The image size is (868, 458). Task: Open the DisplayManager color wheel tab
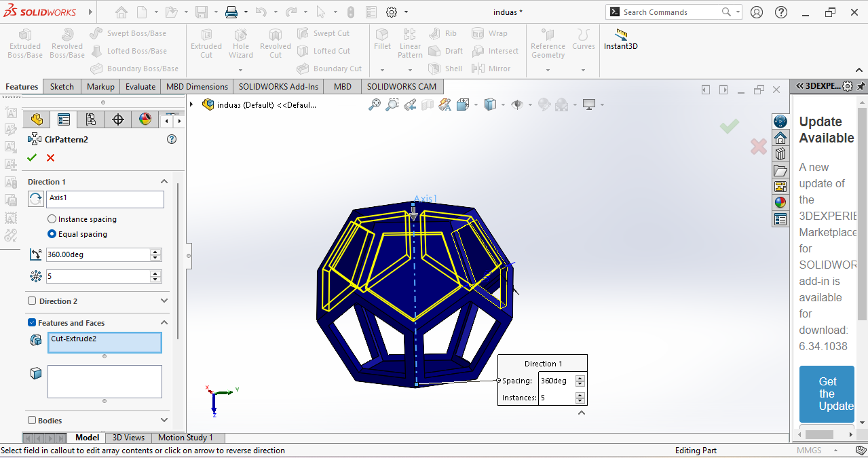coord(145,120)
